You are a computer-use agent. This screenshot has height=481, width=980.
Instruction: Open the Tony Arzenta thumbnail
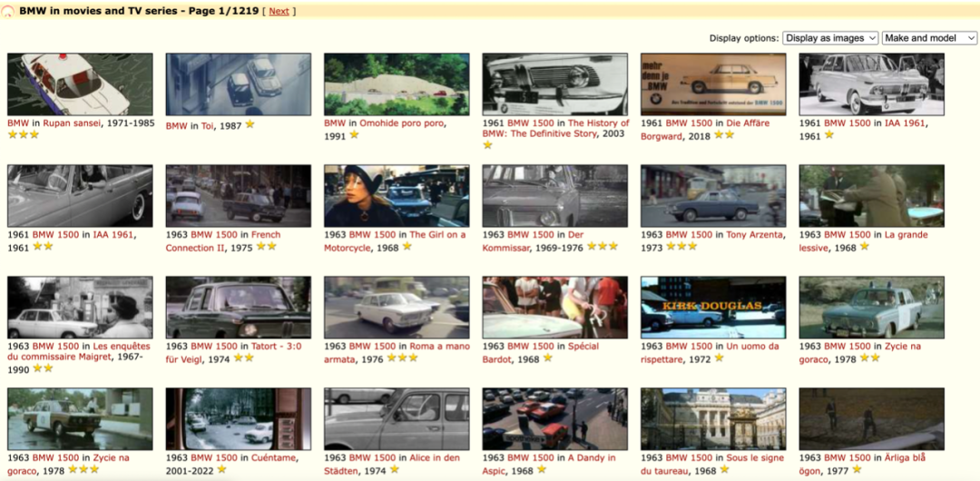[x=713, y=196]
